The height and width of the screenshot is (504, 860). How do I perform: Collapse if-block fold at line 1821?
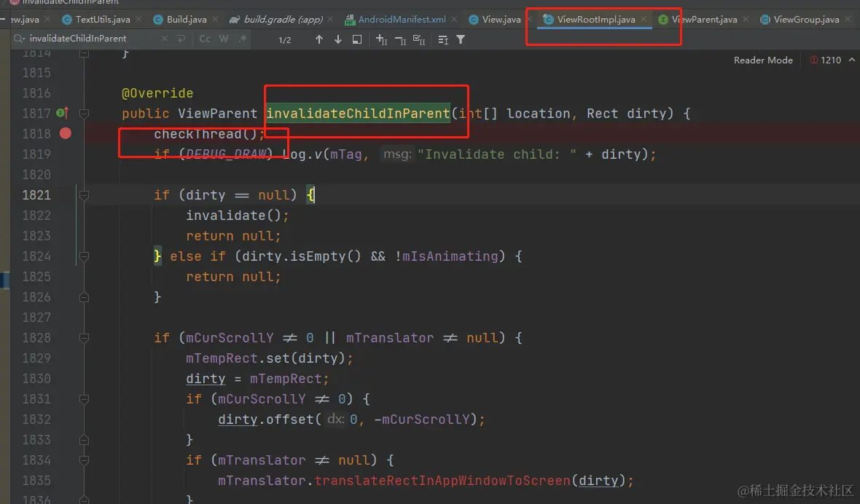pos(84,194)
